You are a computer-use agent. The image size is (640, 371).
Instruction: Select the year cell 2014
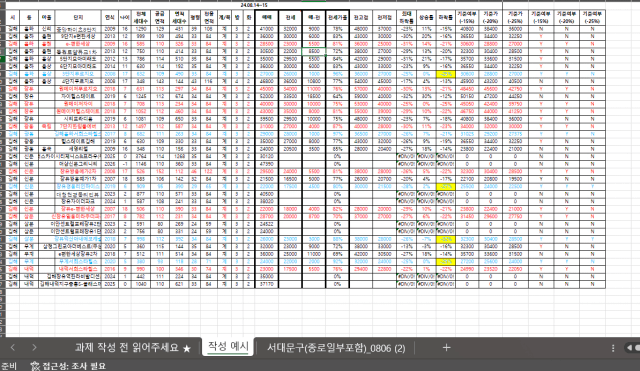pyautogui.click(x=110, y=66)
